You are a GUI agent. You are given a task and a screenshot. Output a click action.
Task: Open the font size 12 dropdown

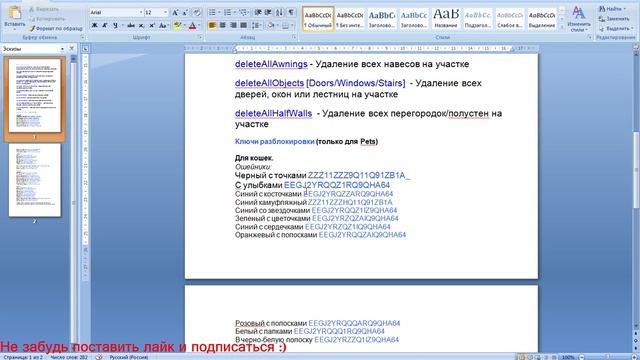click(165, 13)
